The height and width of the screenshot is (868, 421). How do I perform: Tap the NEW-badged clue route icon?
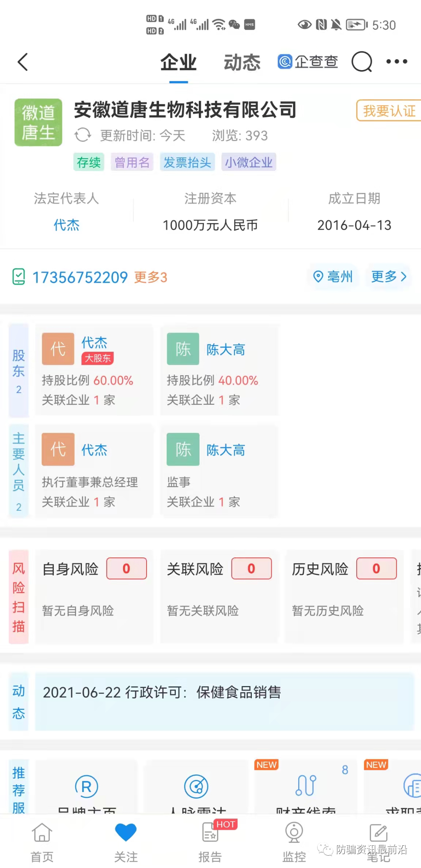pos(306,785)
